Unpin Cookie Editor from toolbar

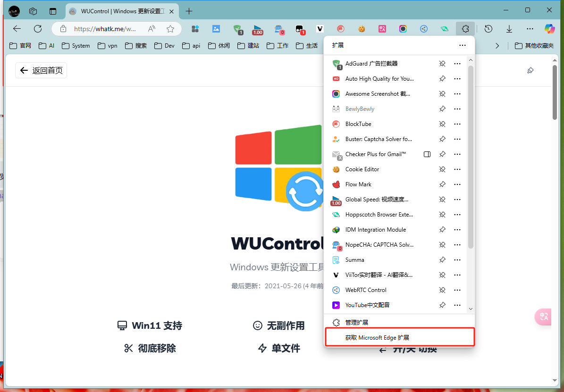(442, 169)
